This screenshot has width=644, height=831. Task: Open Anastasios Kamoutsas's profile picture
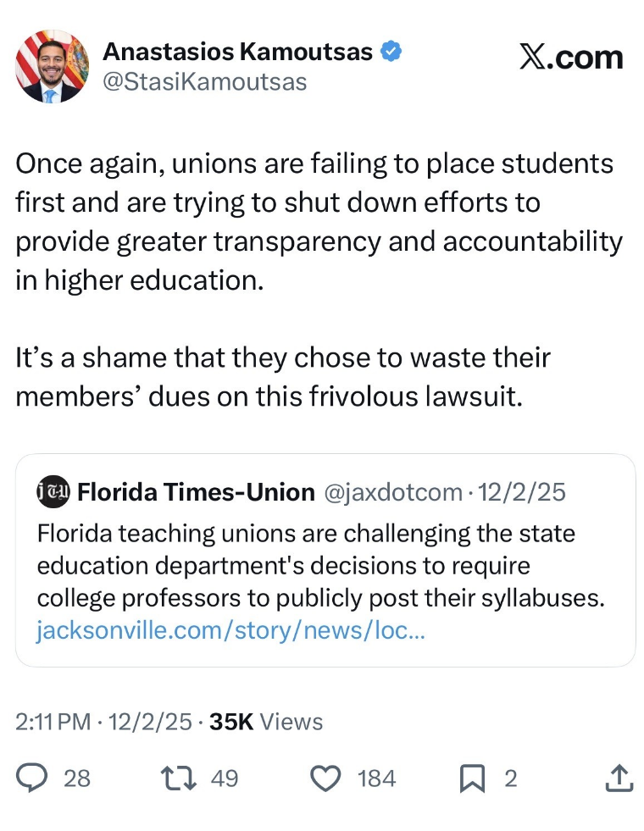point(50,65)
